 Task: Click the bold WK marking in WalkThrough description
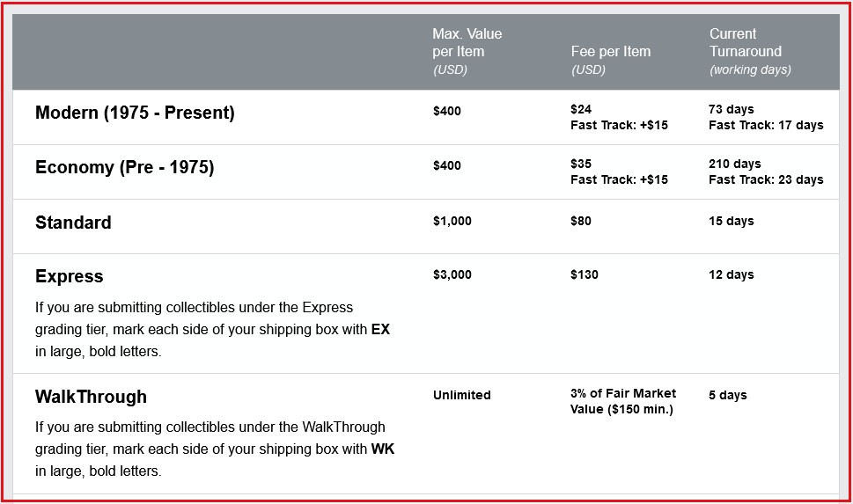382,449
